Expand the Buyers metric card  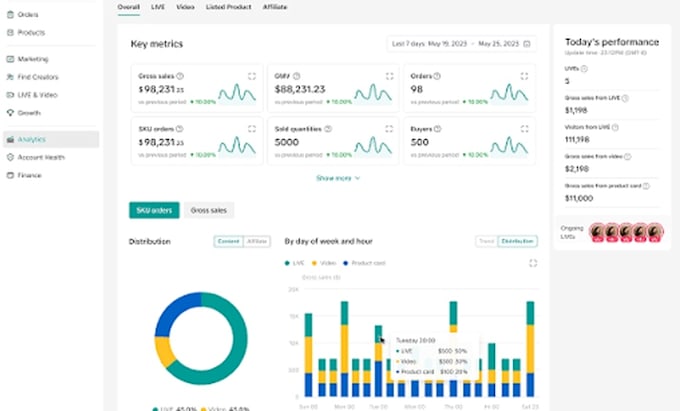[525, 129]
